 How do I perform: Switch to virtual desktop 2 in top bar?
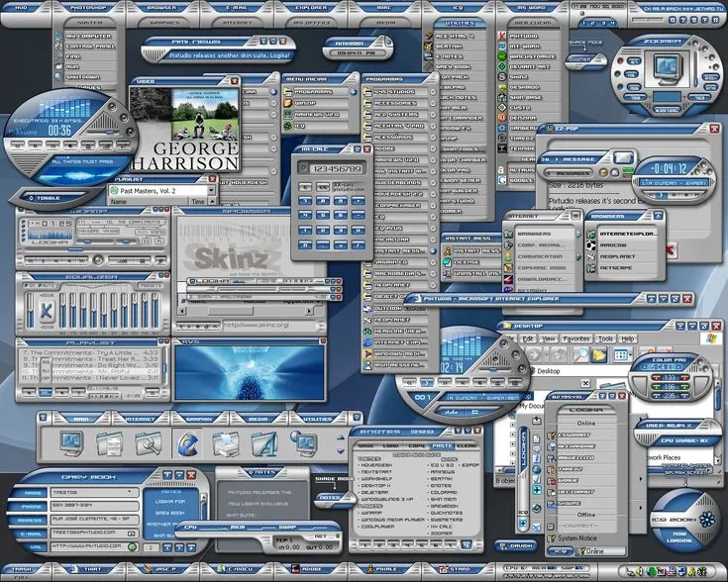593,23
